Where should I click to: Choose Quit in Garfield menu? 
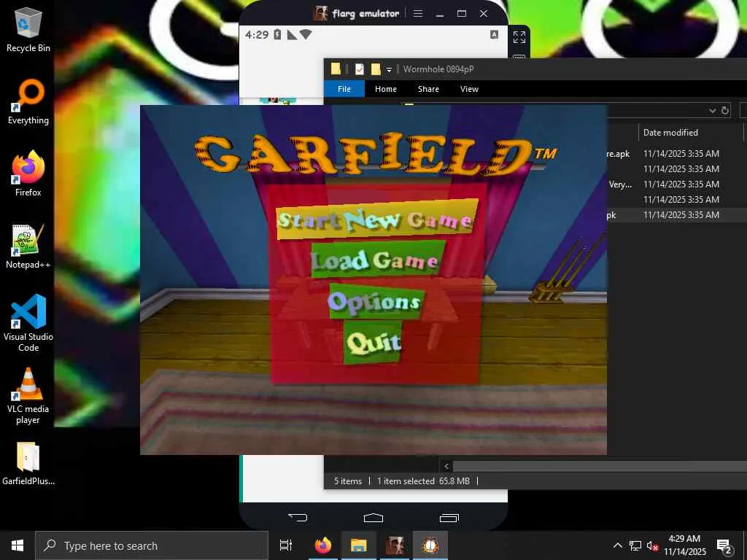373,342
